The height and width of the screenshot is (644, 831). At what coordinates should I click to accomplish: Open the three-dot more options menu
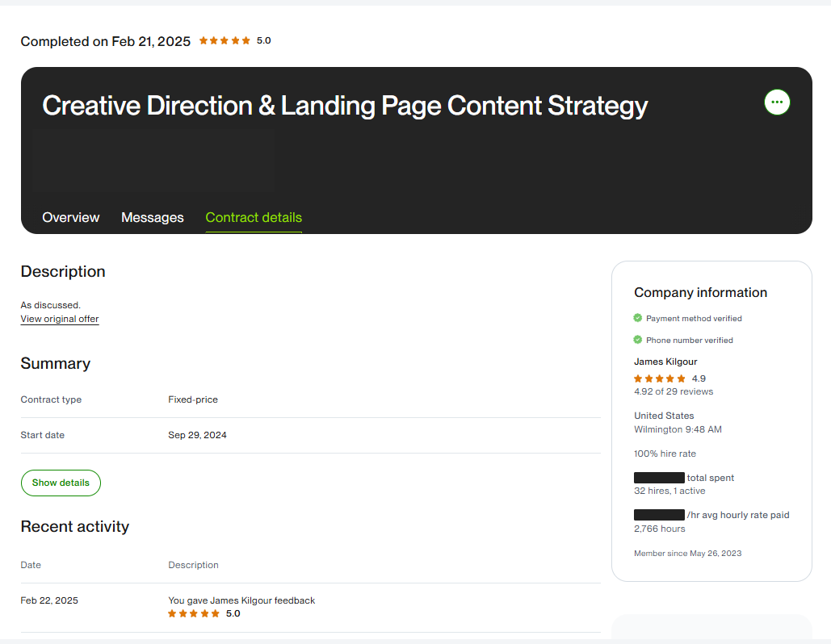[777, 102]
